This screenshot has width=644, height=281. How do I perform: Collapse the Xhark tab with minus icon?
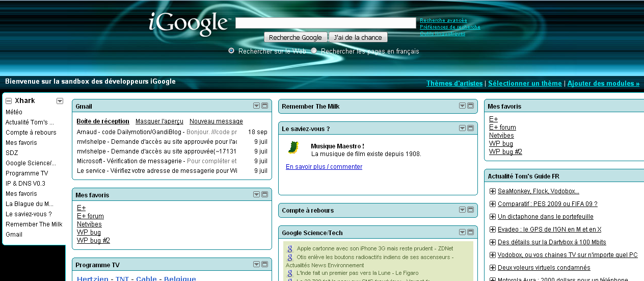pyautogui.click(x=9, y=101)
